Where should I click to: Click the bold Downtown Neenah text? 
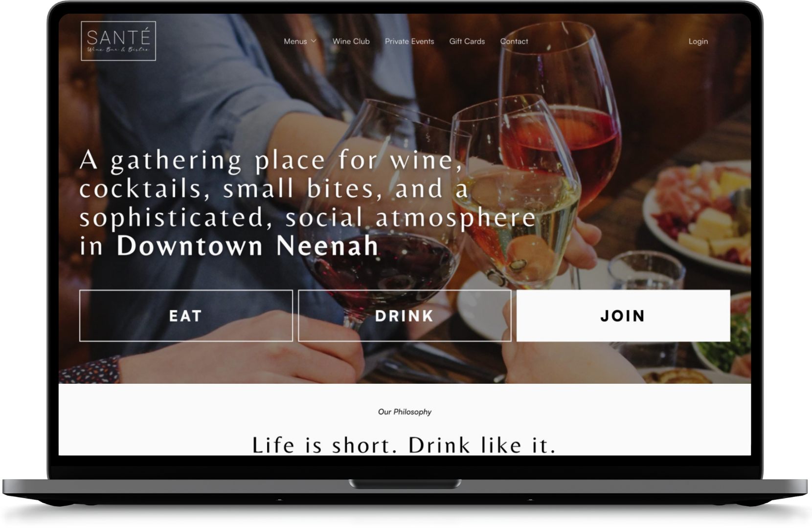[248, 245]
